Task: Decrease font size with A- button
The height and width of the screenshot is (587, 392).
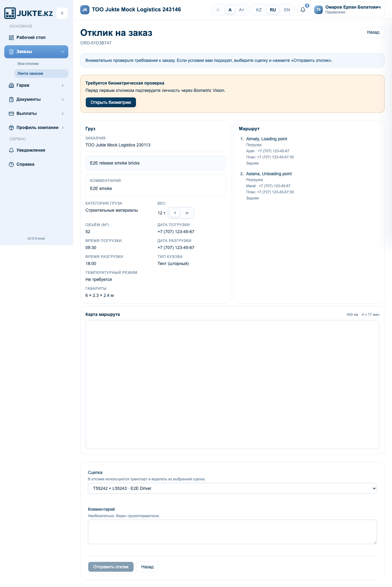Action: pos(218,10)
